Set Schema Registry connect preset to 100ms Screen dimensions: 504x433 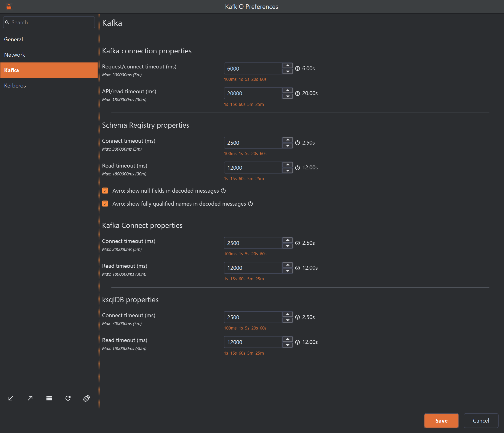(230, 154)
